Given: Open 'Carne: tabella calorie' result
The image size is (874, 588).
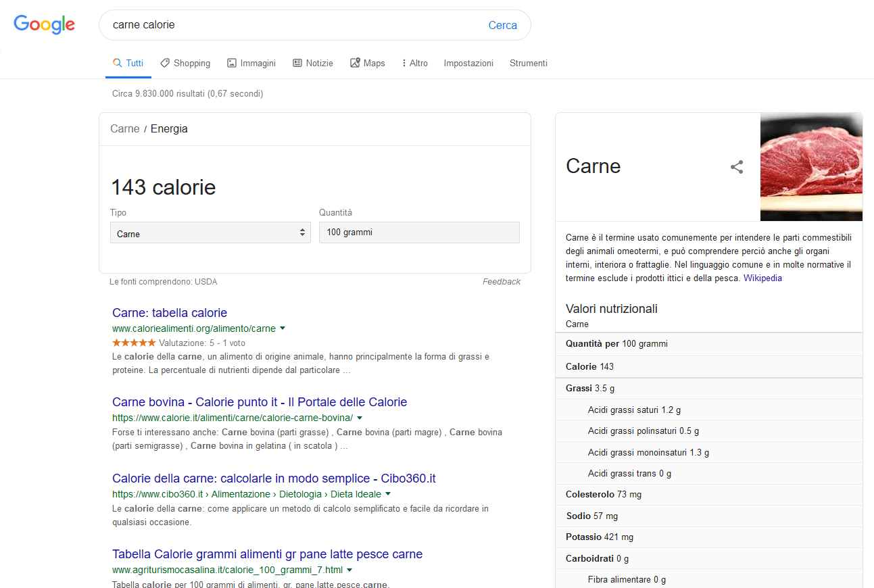Looking at the screenshot, I should tap(170, 313).
